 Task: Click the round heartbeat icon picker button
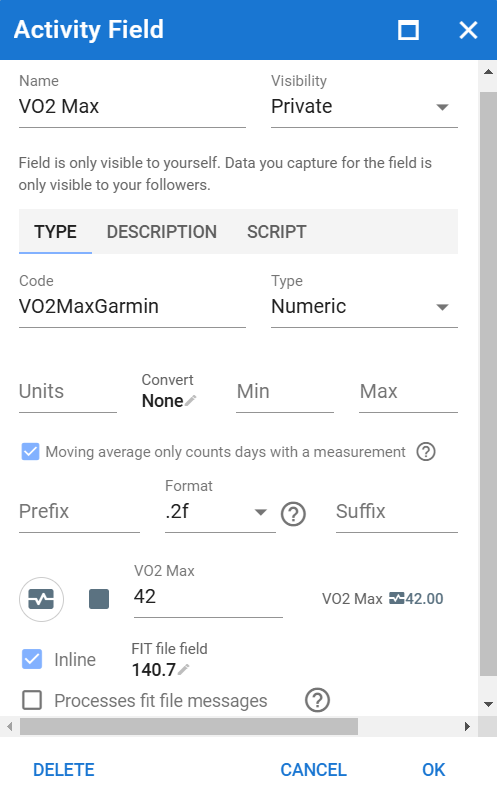[41, 599]
